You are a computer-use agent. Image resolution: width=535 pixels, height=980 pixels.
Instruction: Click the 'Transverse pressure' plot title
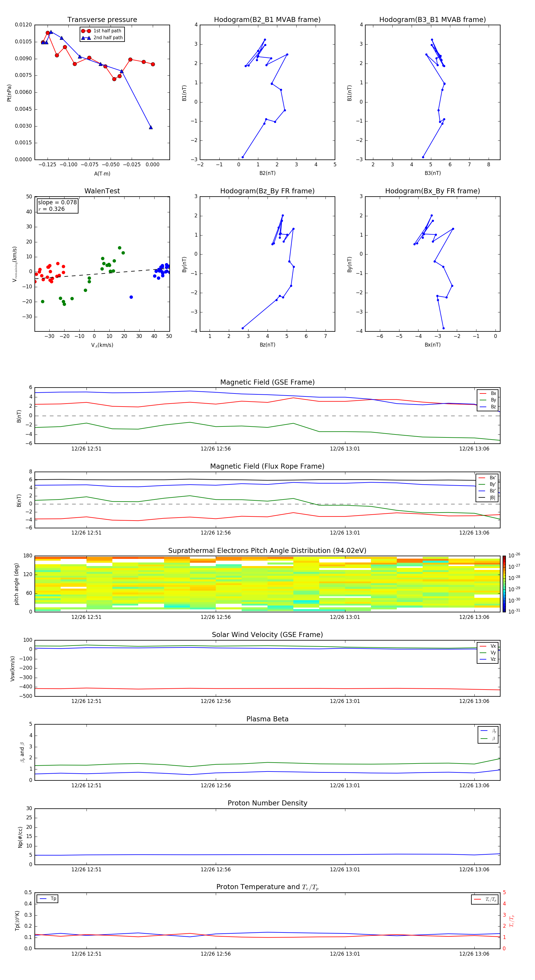[102, 20]
